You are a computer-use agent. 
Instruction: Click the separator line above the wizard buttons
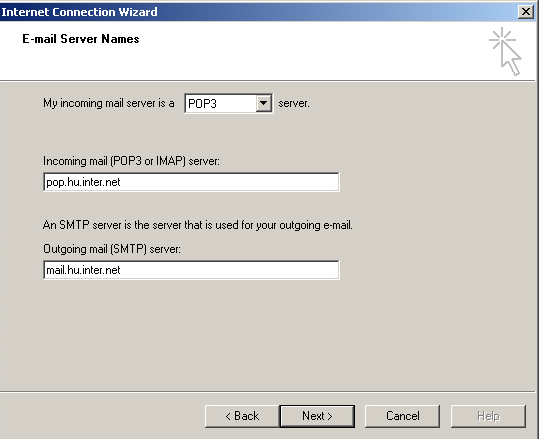268,391
